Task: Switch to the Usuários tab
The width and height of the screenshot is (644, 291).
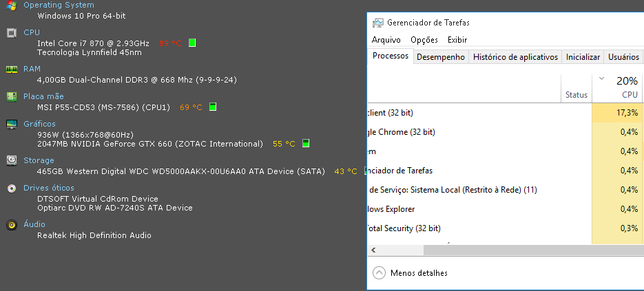Action: (x=623, y=57)
